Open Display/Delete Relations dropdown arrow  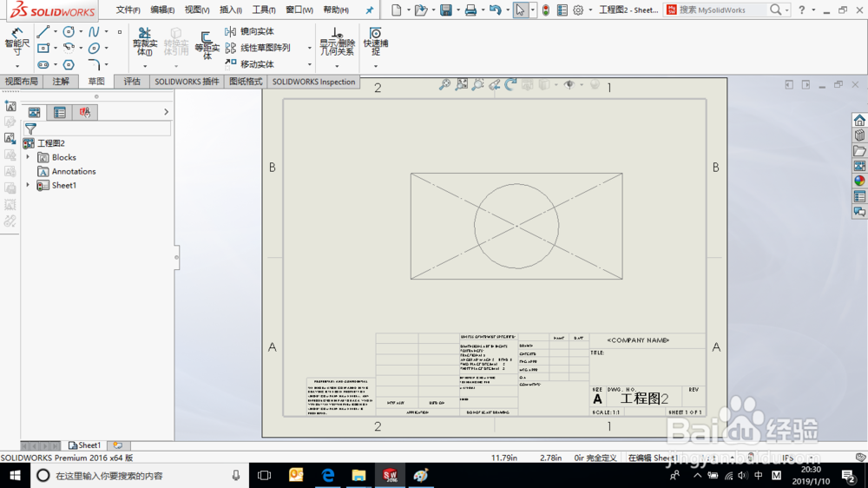point(337,67)
